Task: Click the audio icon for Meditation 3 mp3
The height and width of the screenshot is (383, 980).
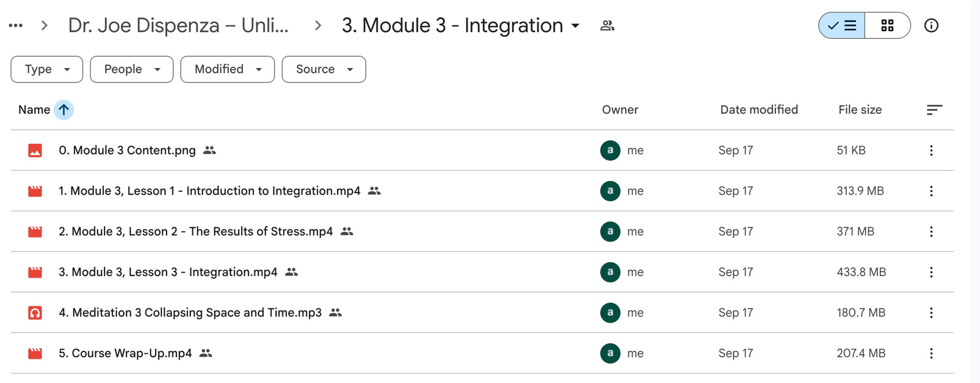Action: tap(35, 313)
